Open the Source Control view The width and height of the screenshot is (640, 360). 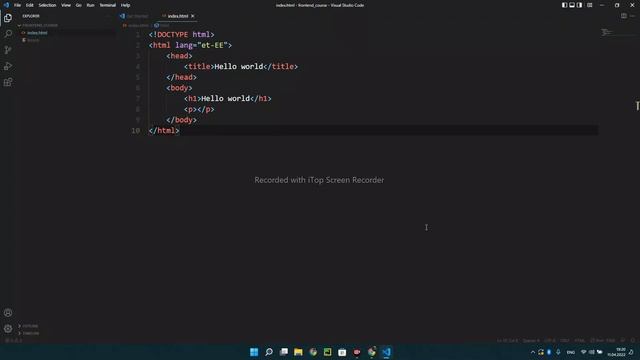[x=8, y=50]
